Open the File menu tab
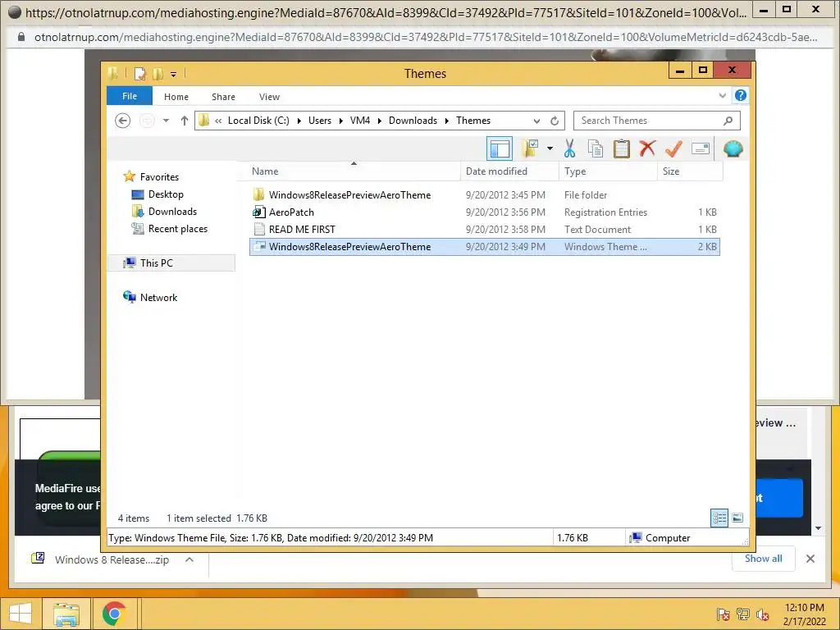The image size is (840, 630). 130,96
